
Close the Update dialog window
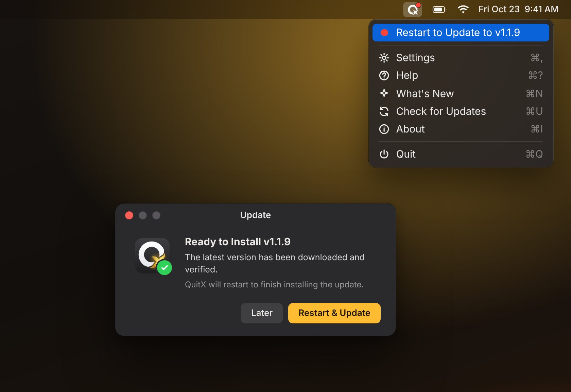(129, 215)
